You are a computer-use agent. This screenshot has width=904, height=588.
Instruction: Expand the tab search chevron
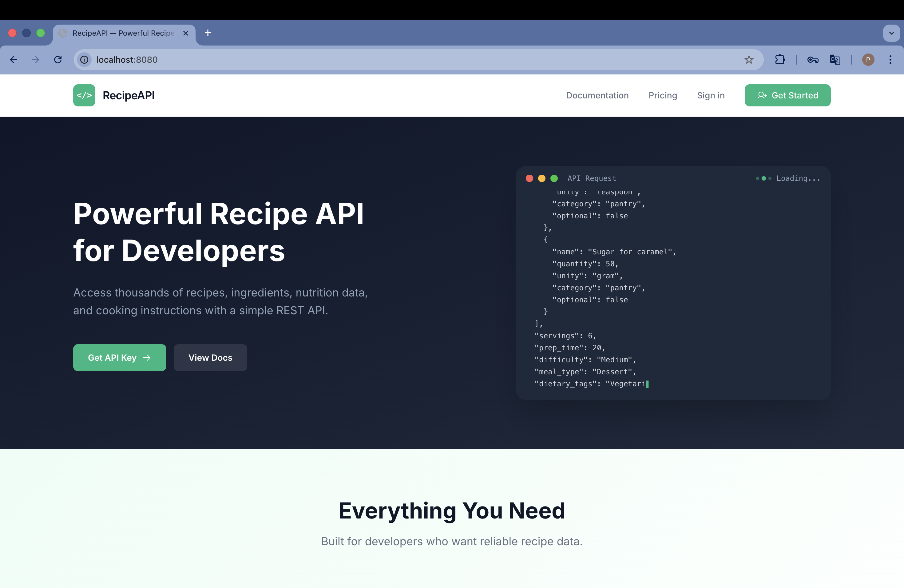(891, 33)
